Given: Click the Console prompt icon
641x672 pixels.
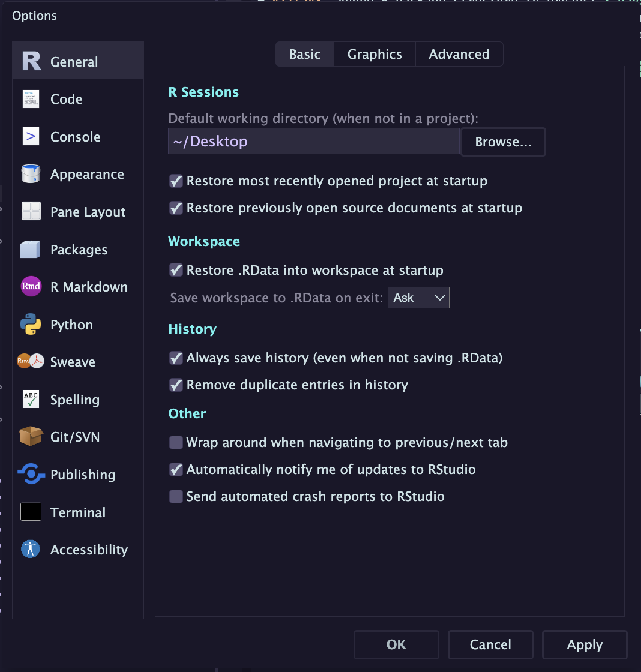Looking at the screenshot, I should (x=31, y=136).
